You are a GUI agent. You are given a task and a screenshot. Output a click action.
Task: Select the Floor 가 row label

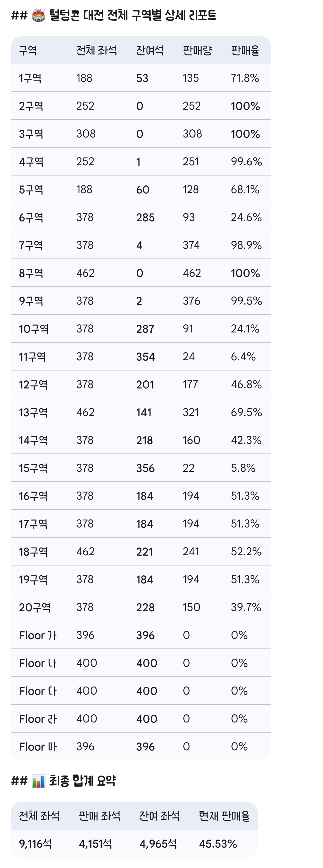coord(38,636)
